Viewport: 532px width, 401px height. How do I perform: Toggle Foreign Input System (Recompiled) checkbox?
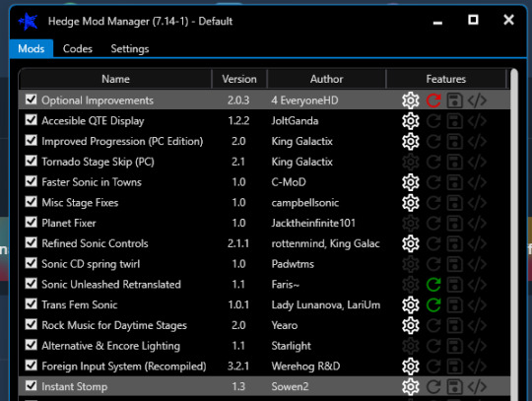[x=31, y=366]
